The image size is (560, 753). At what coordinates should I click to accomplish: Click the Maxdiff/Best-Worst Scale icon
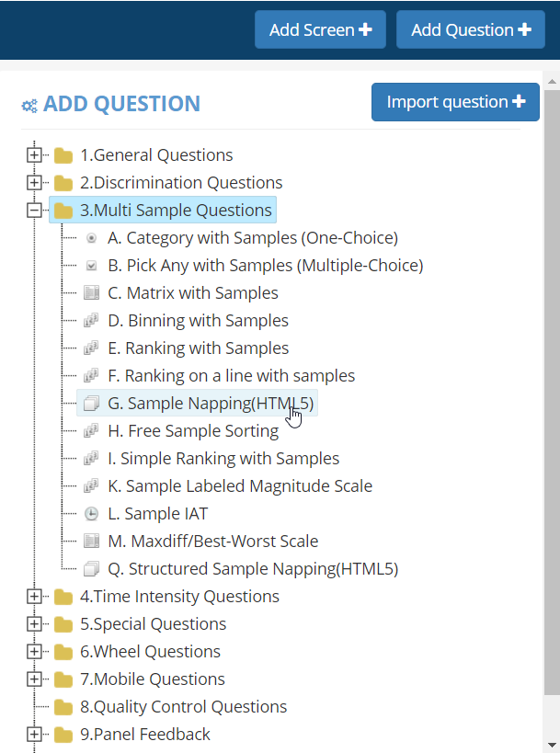[x=91, y=542]
